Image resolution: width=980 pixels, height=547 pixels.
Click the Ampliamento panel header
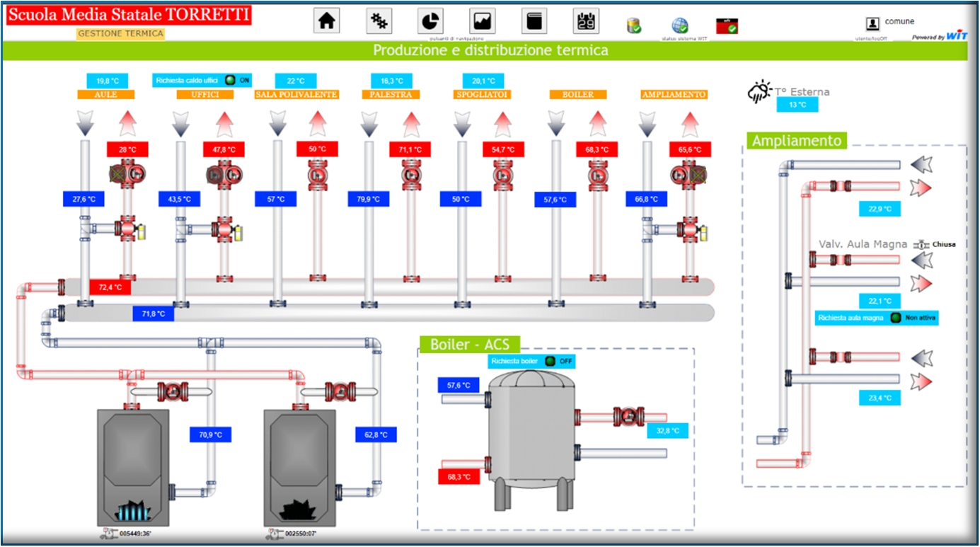coord(797,141)
